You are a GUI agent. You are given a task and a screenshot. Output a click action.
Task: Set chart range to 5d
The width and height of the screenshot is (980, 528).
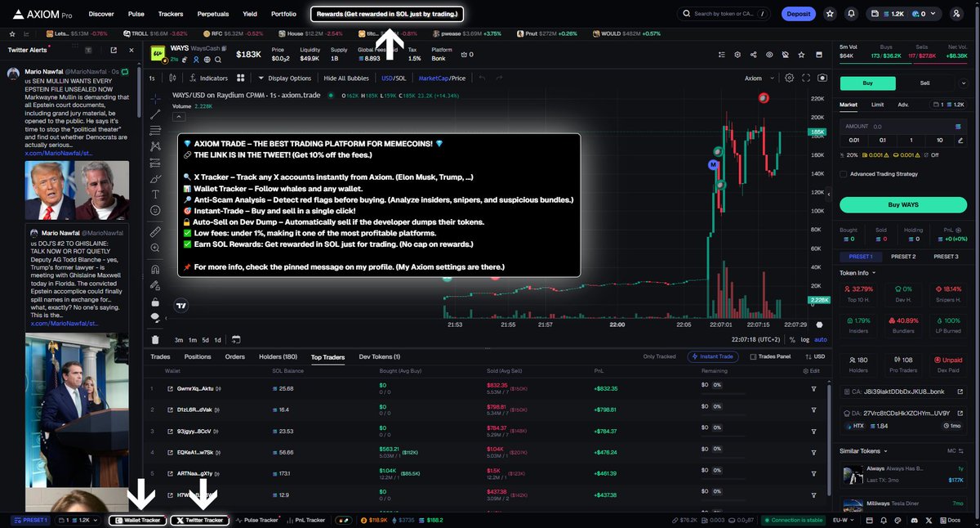pos(206,339)
